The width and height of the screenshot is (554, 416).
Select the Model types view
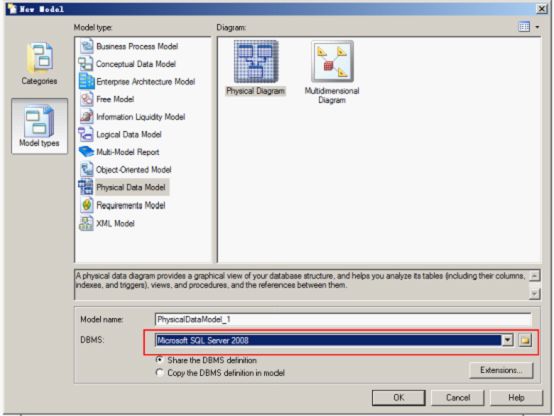tap(39, 126)
